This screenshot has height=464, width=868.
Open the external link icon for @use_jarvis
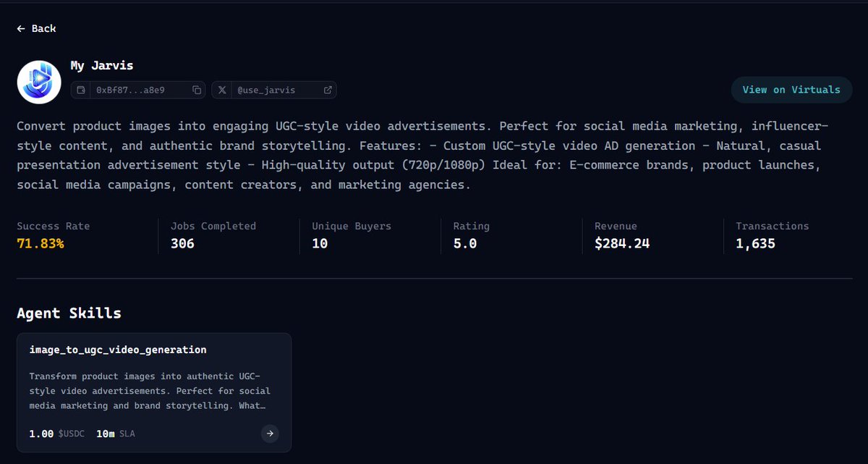(328, 90)
